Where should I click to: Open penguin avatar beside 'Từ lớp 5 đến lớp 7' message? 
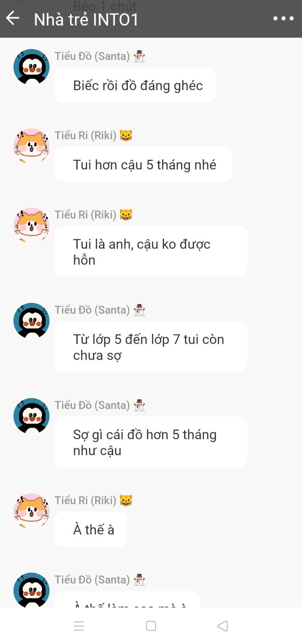[x=31, y=321]
